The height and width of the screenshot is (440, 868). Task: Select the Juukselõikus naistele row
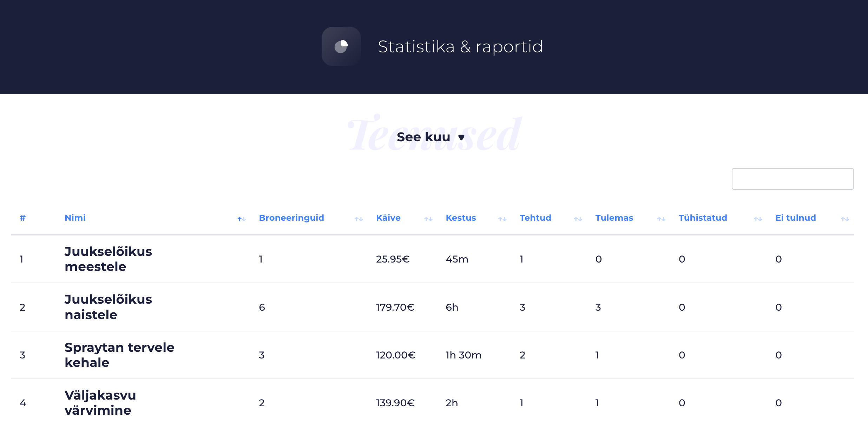108,307
